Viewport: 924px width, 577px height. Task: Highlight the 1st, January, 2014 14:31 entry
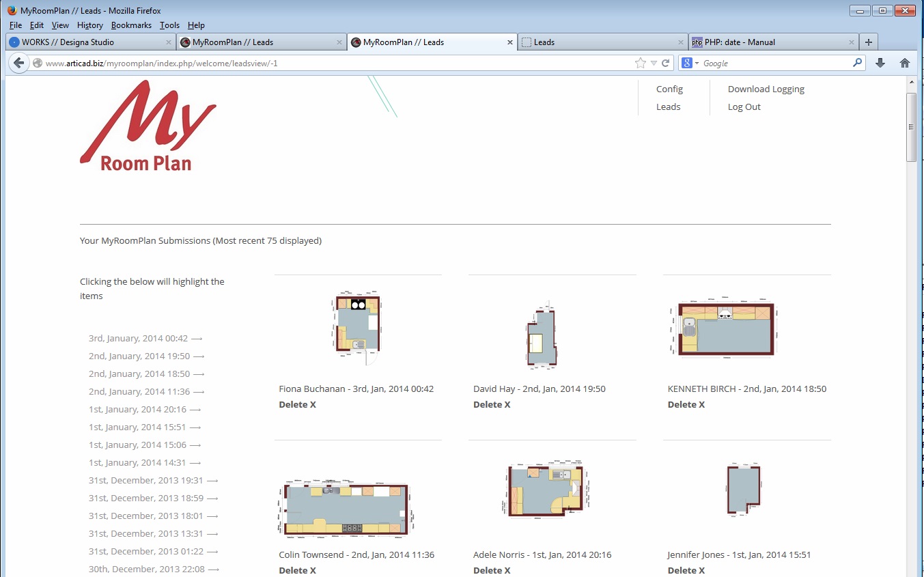[145, 462]
